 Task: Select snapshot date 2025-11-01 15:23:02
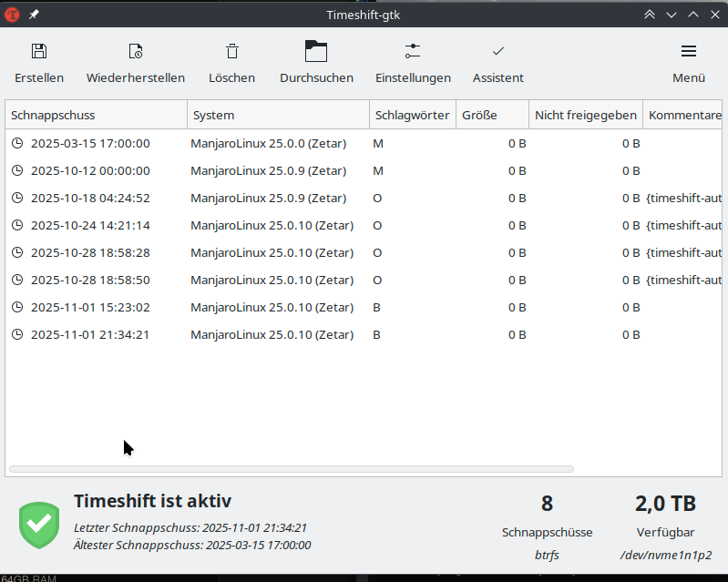90,308
